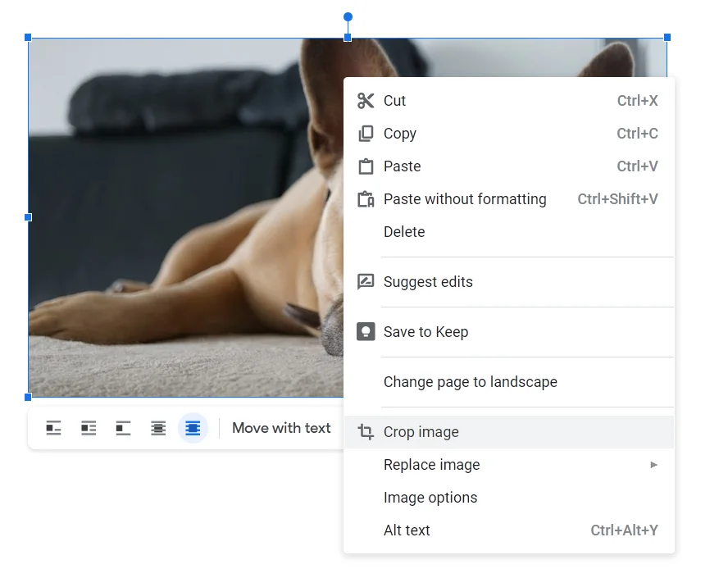This screenshot has height=569, width=728.
Task: Select the In line wrap icon
Action: [x=53, y=428]
